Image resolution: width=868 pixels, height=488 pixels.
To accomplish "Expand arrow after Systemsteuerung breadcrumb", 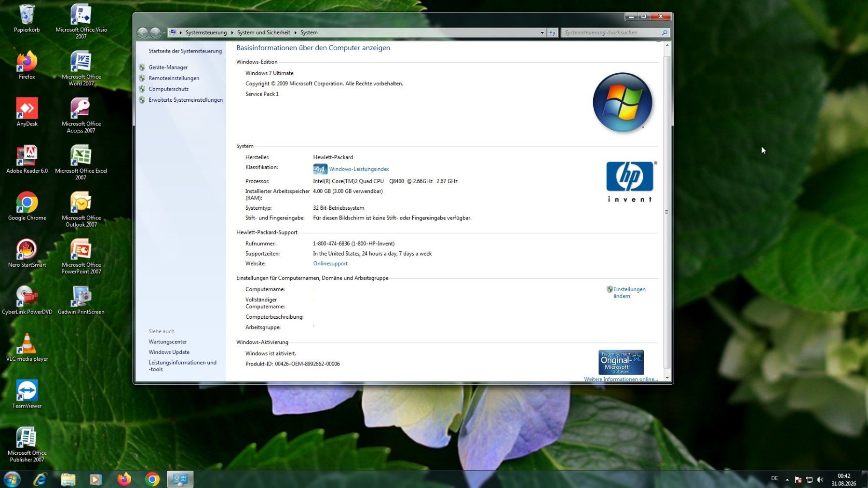I will (232, 32).
